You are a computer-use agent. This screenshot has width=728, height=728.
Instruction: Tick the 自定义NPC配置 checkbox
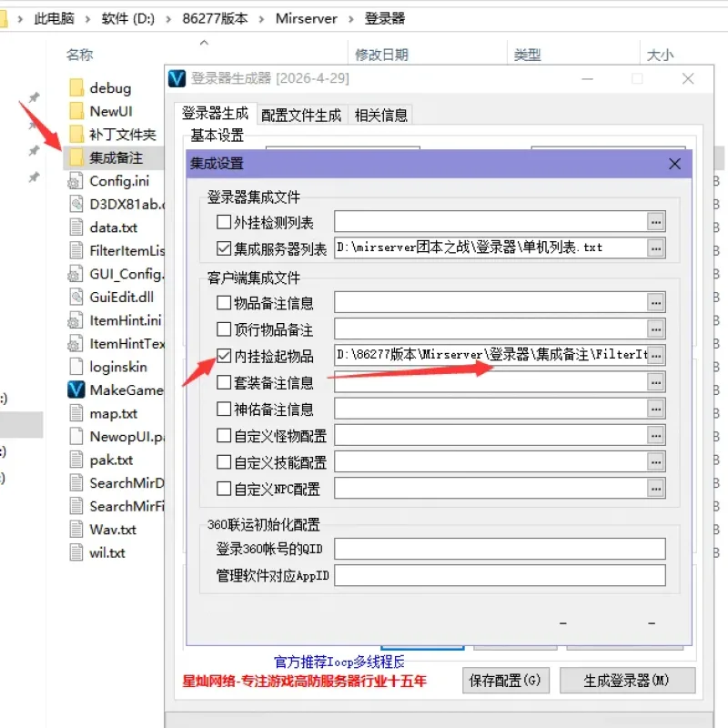coord(224,489)
